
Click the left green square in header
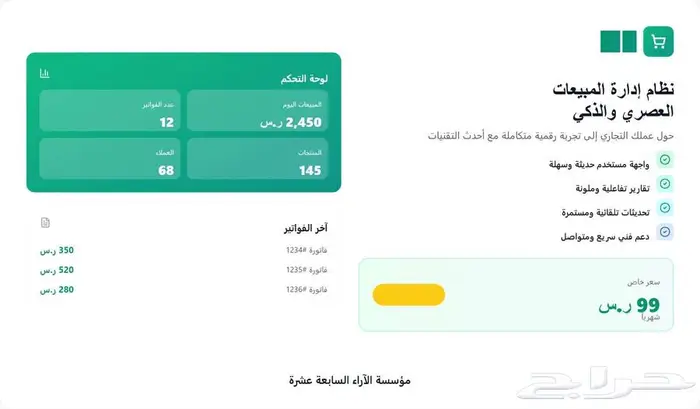tap(608, 41)
